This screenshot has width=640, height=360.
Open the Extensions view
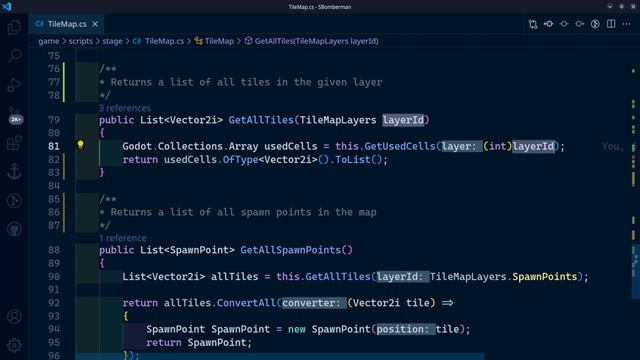(14, 143)
